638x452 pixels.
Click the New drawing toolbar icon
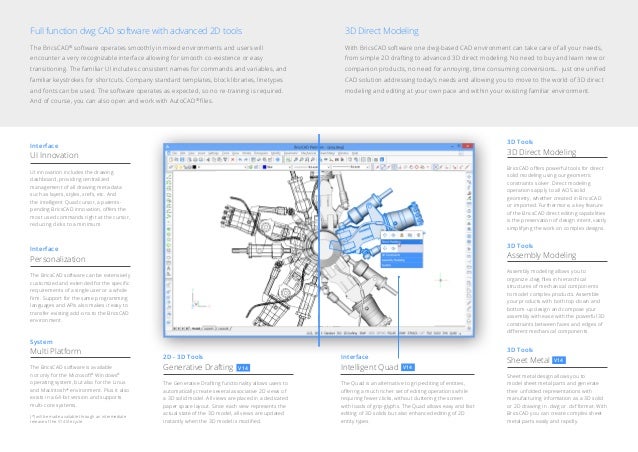point(171,160)
